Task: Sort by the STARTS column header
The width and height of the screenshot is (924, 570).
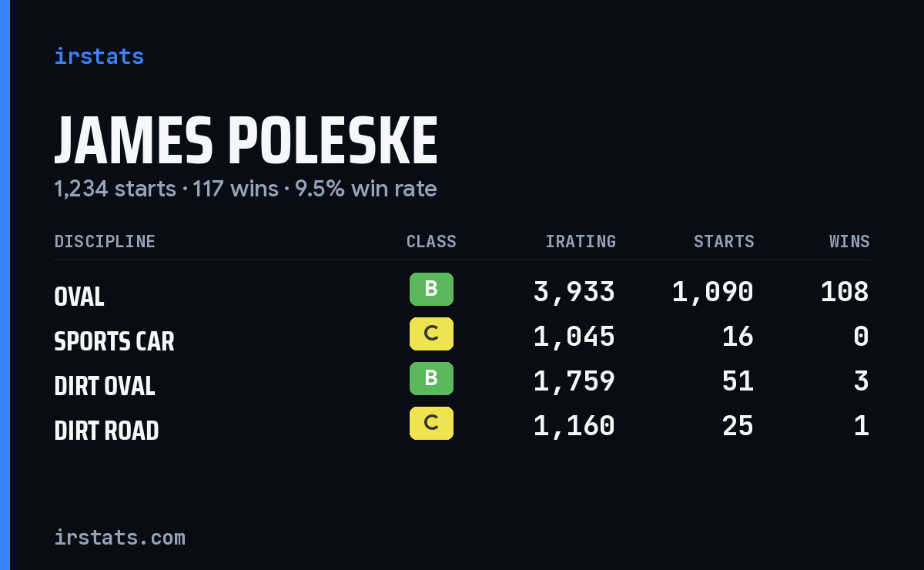Action: tap(724, 242)
